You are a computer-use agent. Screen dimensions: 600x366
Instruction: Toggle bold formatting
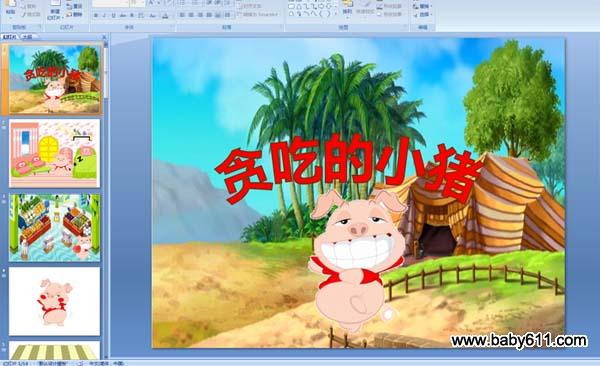coord(96,15)
